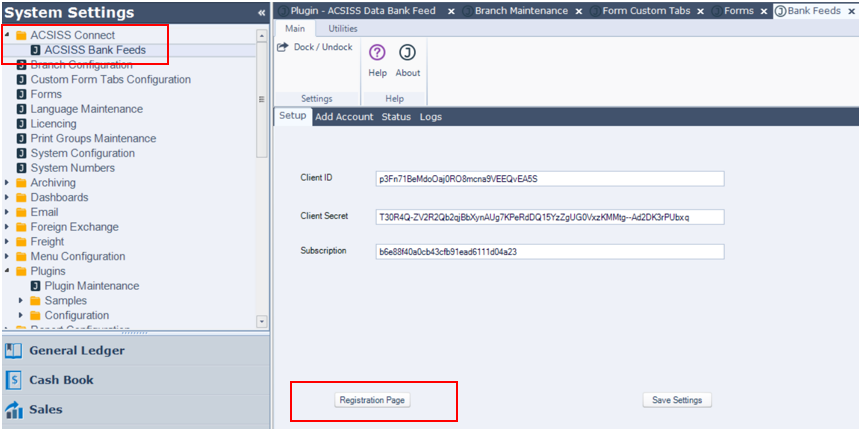
Task: Click the Help question mark icon
Action: 377,53
